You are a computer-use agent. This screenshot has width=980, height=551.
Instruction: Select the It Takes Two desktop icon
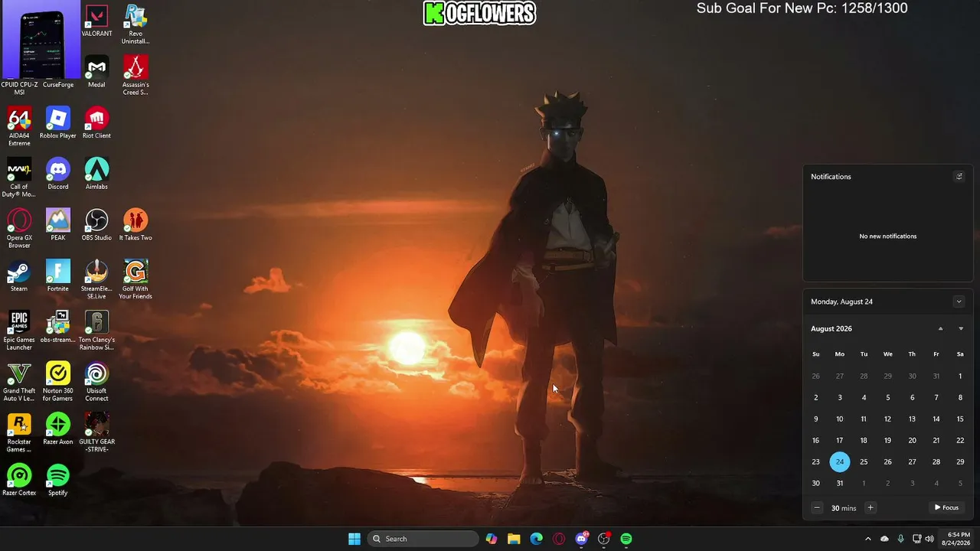tap(136, 225)
